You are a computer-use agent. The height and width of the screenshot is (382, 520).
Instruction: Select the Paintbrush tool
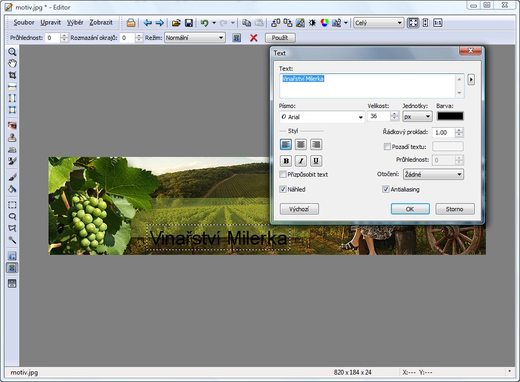click(x=12, y=177)
